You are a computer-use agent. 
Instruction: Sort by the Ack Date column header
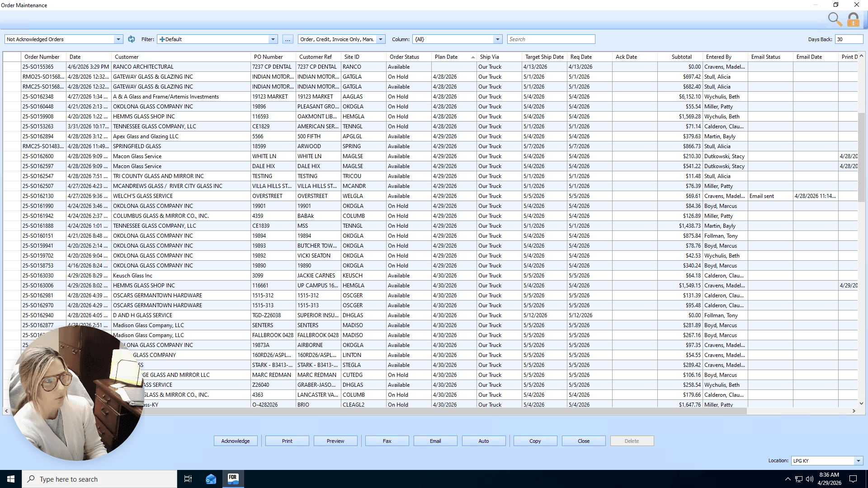635,57
